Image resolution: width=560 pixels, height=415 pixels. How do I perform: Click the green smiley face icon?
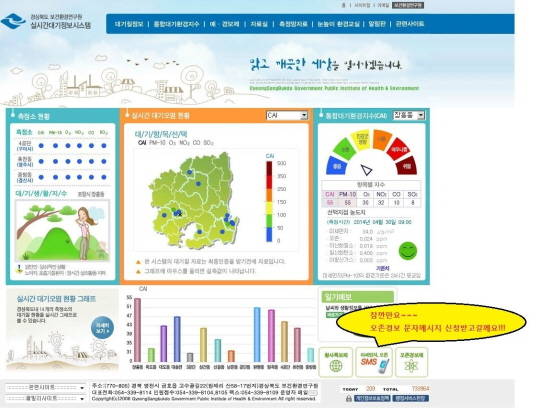point(408,251)
